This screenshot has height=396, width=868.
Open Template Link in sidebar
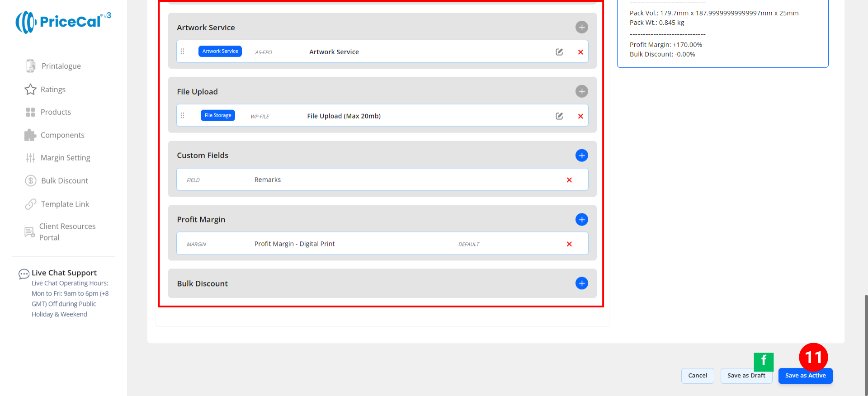[x=65, y=204]
